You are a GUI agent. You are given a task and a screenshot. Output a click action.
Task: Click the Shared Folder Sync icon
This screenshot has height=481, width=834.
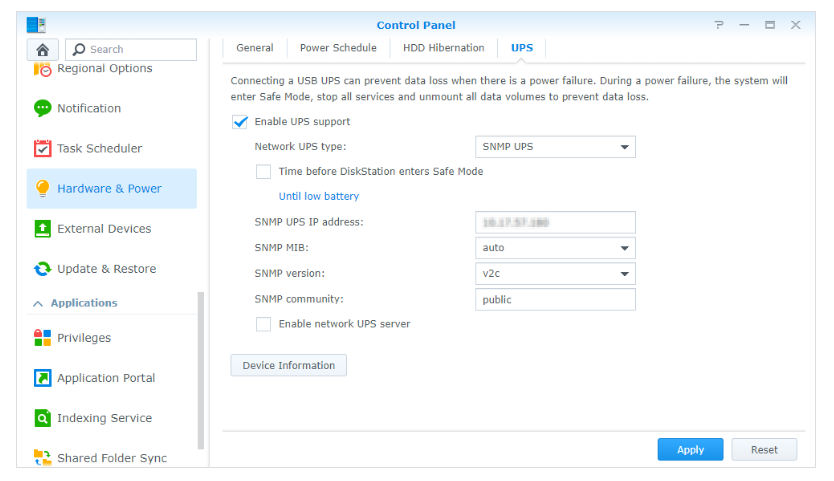pos(43,458)
